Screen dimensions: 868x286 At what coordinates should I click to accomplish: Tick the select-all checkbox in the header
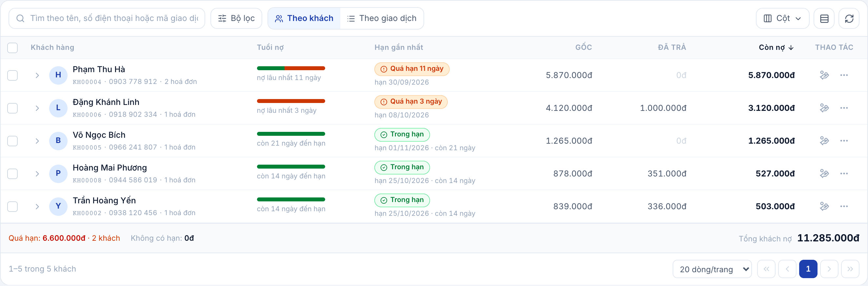pyautogui.click(x=12, y=48)
